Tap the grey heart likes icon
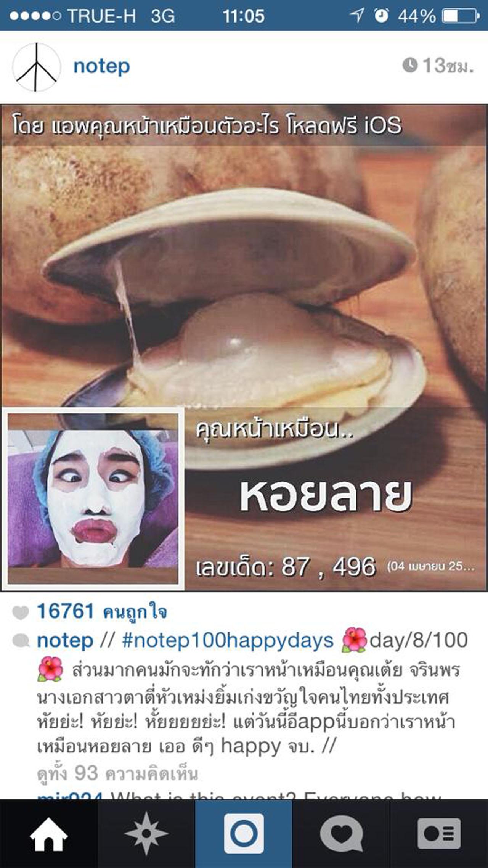Viewport: 488px width, 868px height. pos(21,612)
